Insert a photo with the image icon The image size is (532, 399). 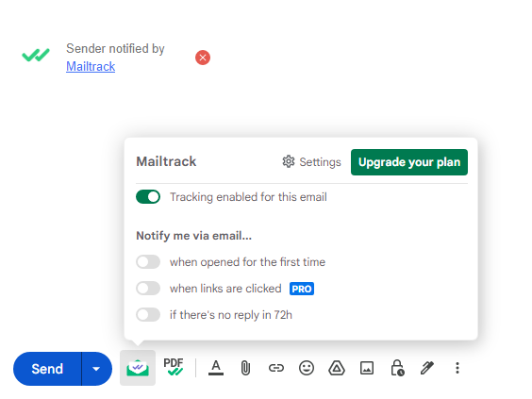click(x=367, y=368)
